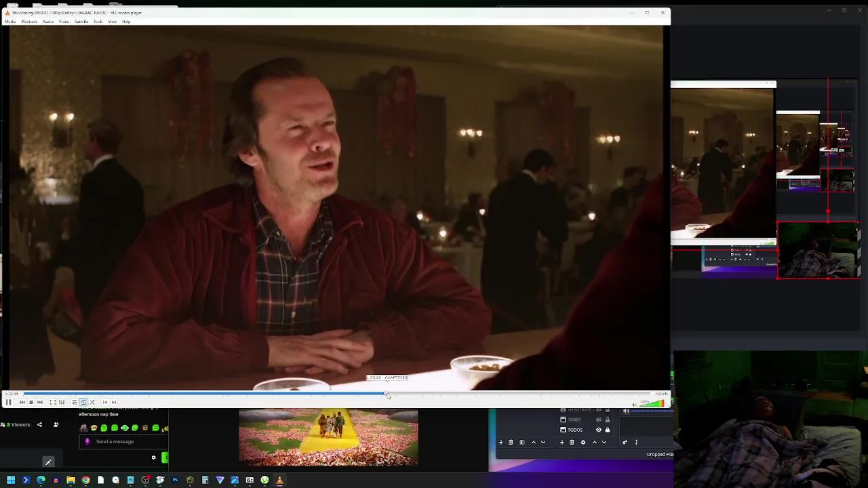Move OBS scene down
This screenshot has width=868, height=488.
[x=543, y=442]
